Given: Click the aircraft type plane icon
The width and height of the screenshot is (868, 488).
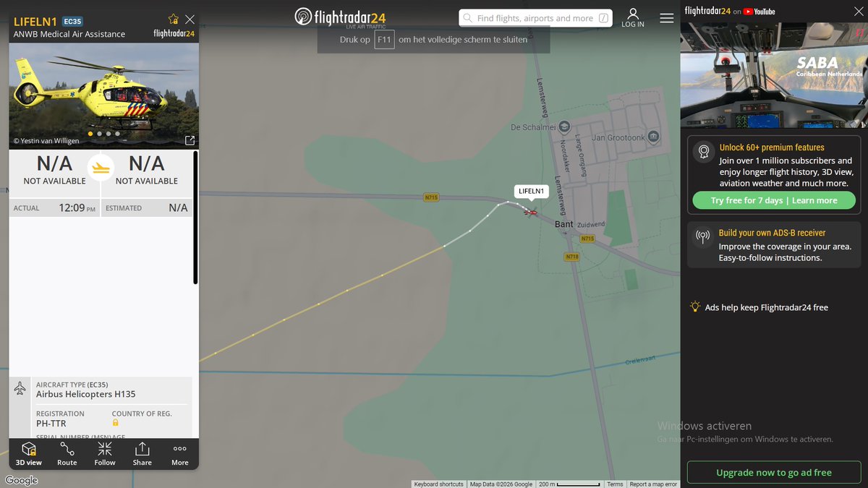Looking at the screenshot, I should [x=20, y=389].
